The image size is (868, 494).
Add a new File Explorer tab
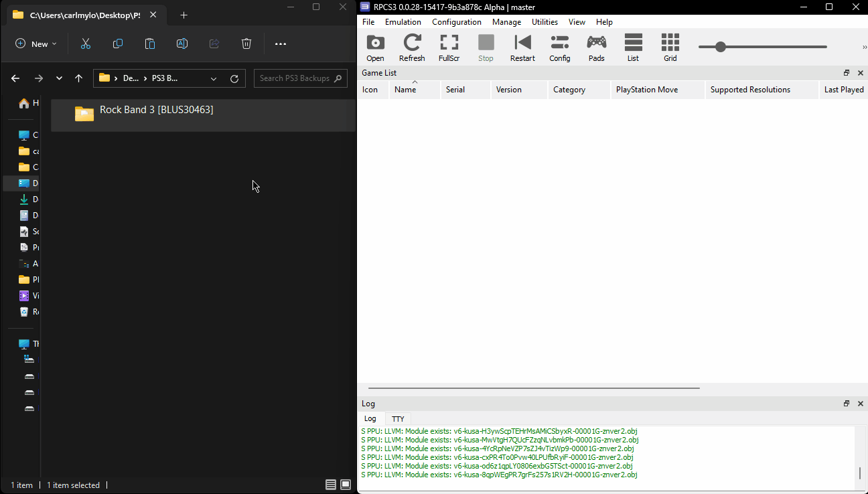[184, 15]
